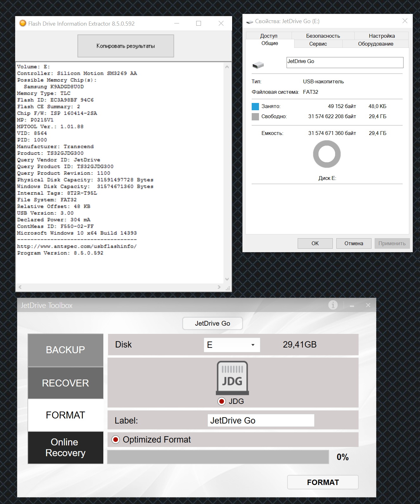Click the 29,41GB disk size text

point(300,345)
